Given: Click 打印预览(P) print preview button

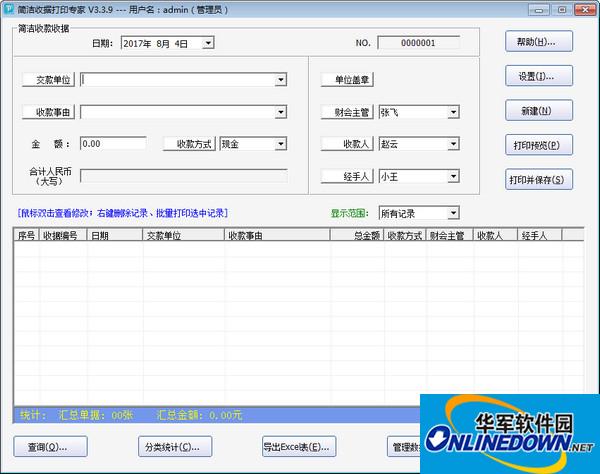Looking at the screenshot, I should (x=539, y=145).
